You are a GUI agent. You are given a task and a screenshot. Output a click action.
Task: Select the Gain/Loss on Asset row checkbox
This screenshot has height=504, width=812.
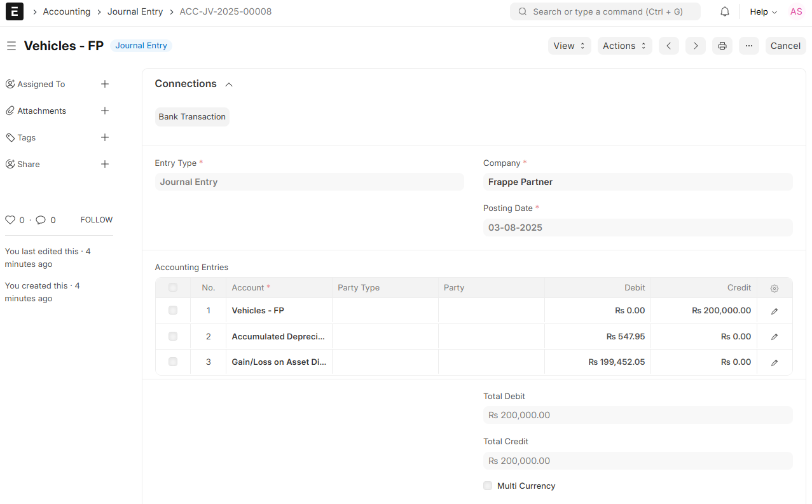173,362
